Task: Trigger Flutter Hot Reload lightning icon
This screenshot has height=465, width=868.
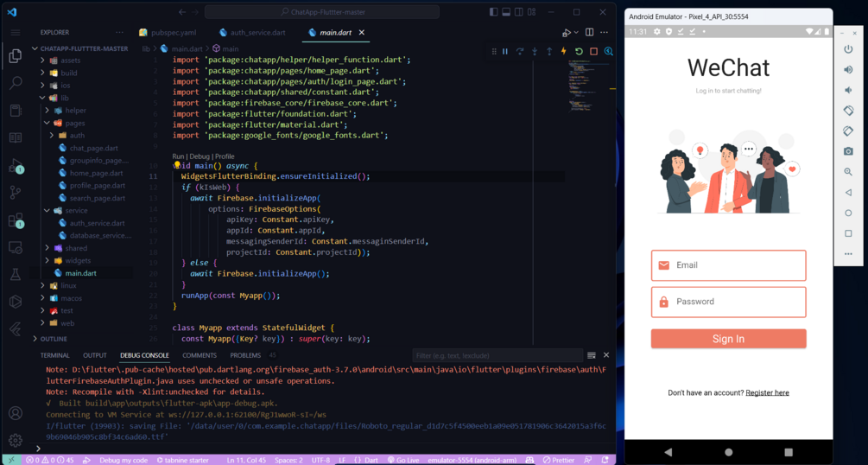Action: coord(563,51)
